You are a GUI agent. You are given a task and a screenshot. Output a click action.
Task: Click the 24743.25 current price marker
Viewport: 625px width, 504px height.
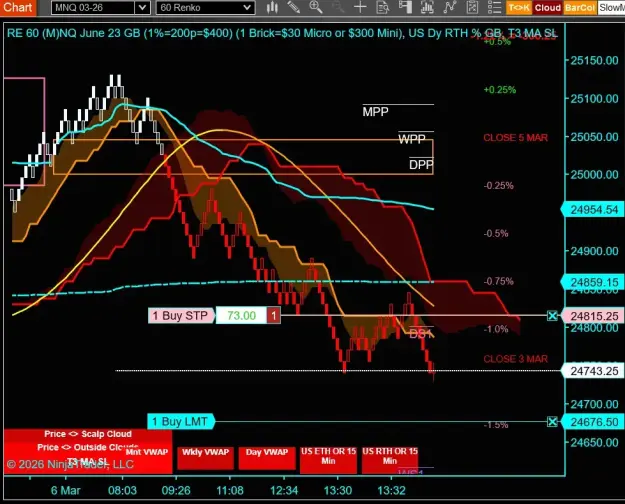point(594,371)
